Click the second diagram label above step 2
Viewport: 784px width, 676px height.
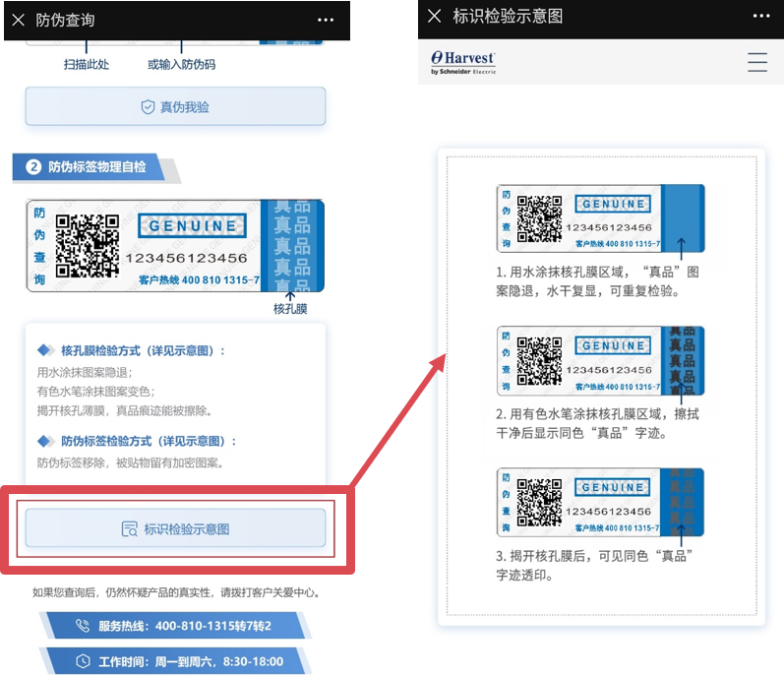(600, 360)
